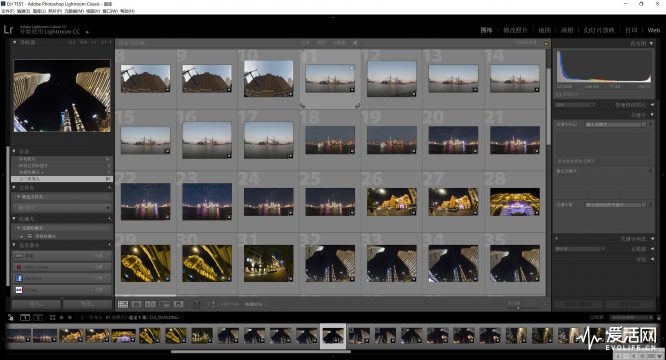Click the Adobe Stock publish service icon

[x=19, y=267]
